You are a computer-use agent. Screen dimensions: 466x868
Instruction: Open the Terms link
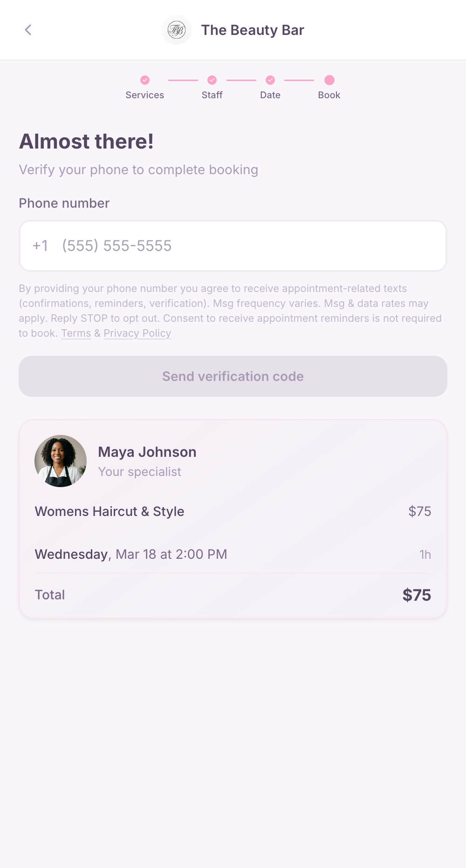coord(76,333)
